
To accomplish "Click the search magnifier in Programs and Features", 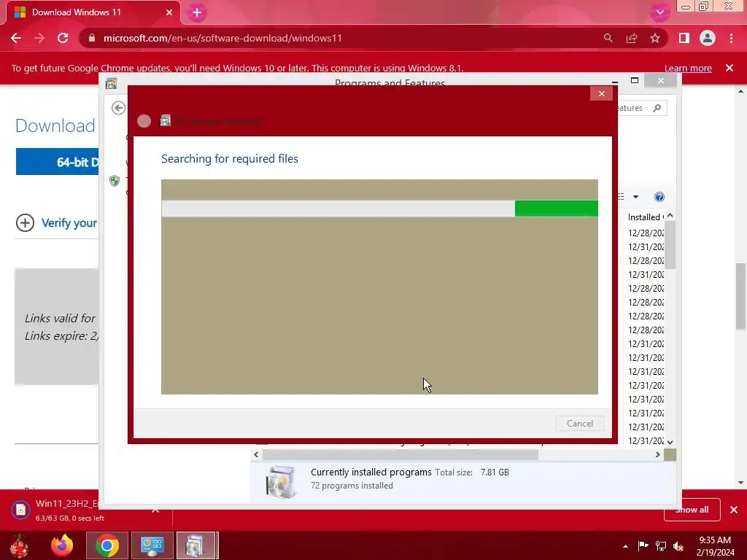I will click(x=657, y=108).
